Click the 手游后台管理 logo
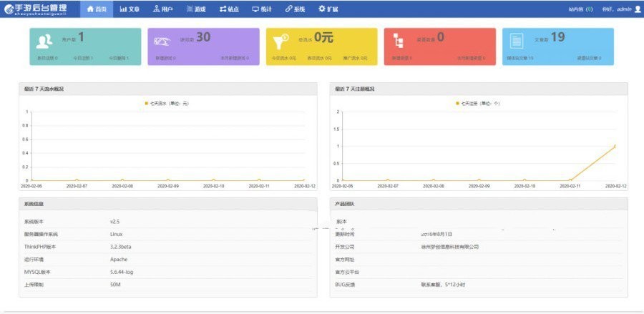 click(35, 9)
